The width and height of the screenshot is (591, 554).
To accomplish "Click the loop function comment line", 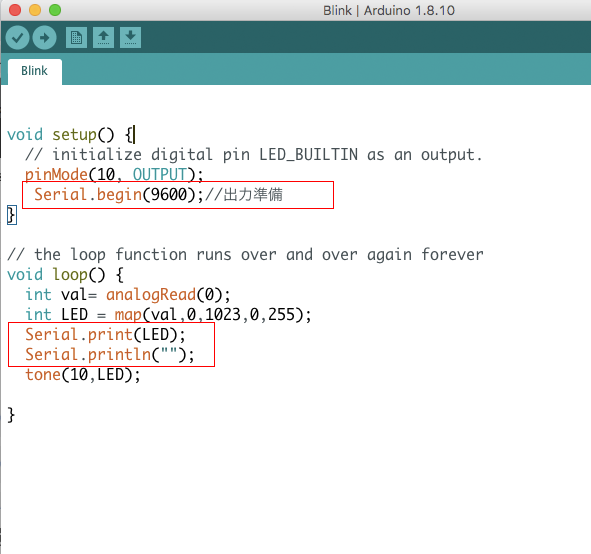I will click(245, 255).
